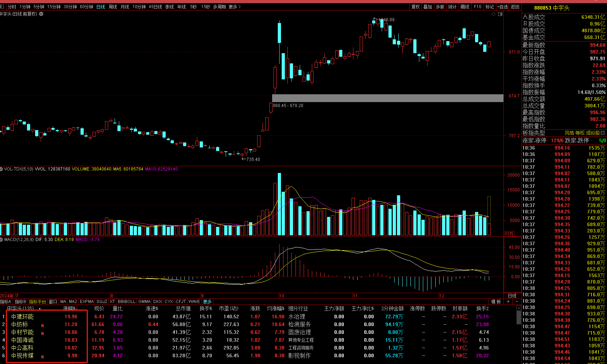The image size is (607, 364).
Task: Toggle the 复权 adjustment button
Action: [415, 7]
